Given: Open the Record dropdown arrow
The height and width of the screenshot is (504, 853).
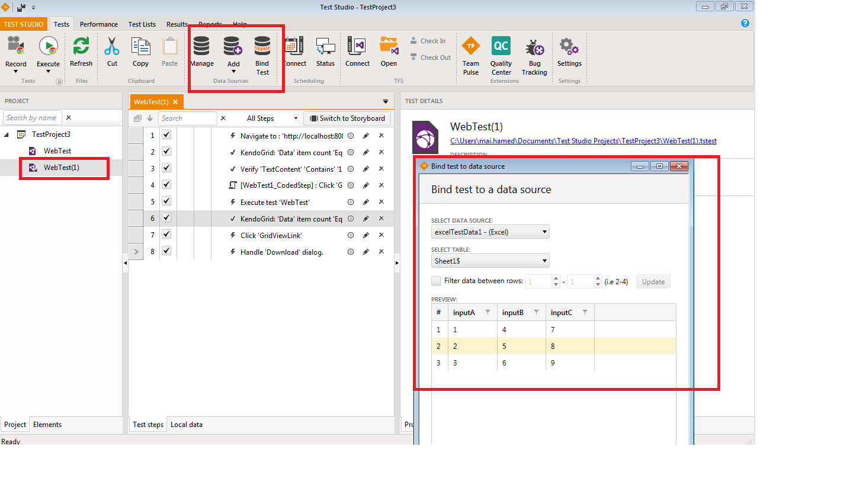Looking at the screenshot, I should click(x=16, y=72).
